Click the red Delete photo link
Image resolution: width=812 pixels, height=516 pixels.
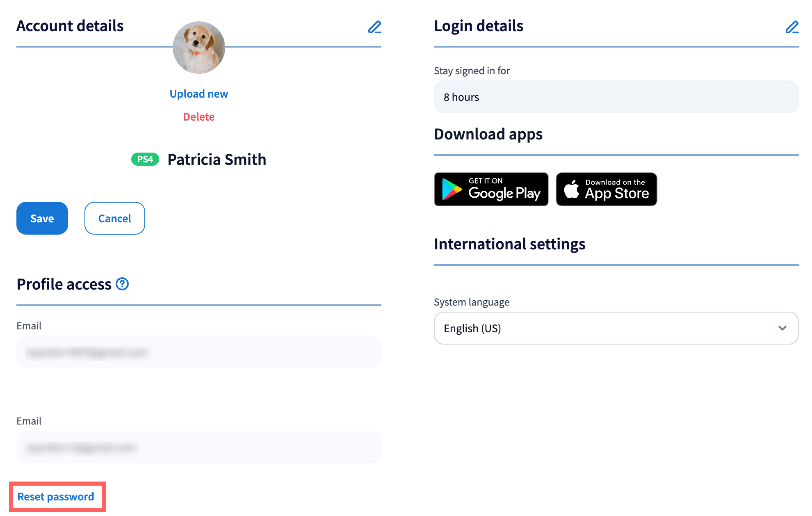[x=199, y=117]
